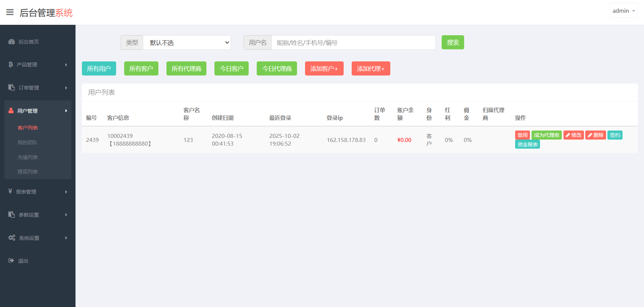
Task: Expand the 参数设置 sidebar menu arrow
Action: tap(66, 215)
